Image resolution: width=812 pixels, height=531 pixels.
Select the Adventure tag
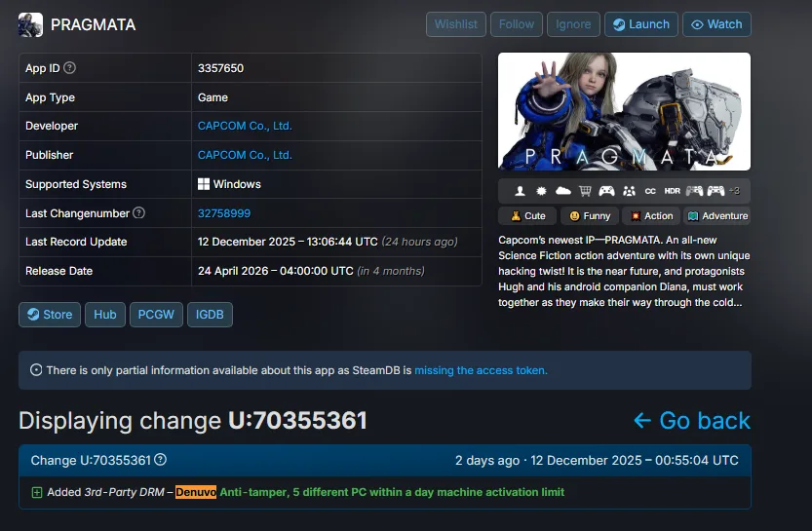[x=716, y=215]
